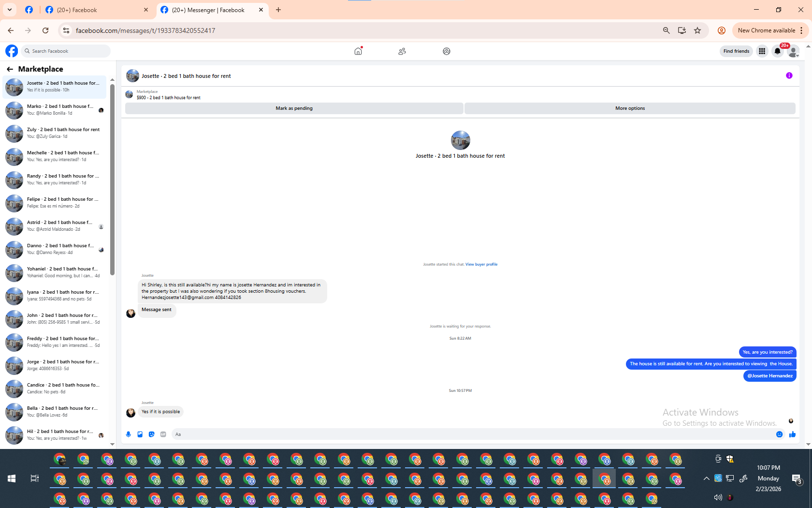This screenshot has height=508, width=812.
Task: Open Yohaniel's conversation
Action: (x=55, y=272)
